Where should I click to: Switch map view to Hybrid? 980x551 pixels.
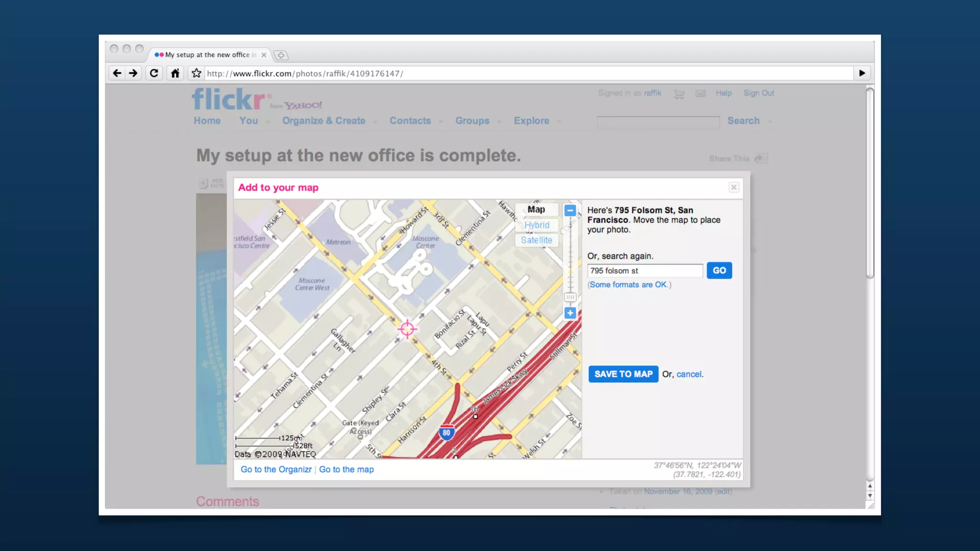tap(536, 225)
